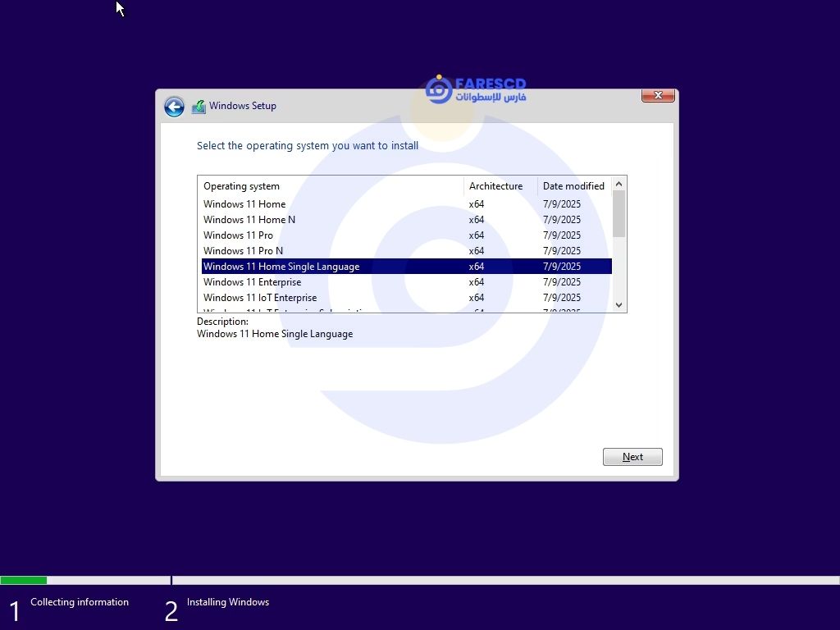840x630 pixels.
Task: Select Windows 11 Home row
Action: click(407, 204)
